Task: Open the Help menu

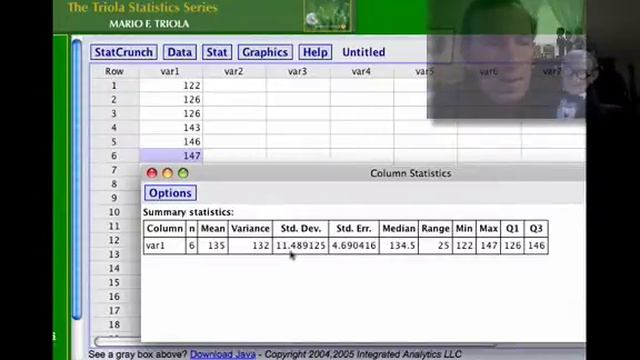Action: [x=315, y=52]
